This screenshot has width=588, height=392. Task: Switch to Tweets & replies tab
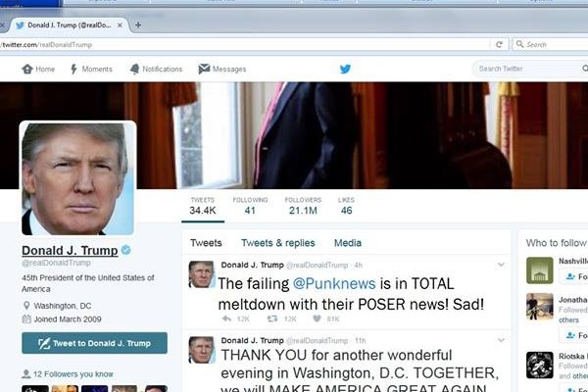pyautogui.click(x=278, y=243)
